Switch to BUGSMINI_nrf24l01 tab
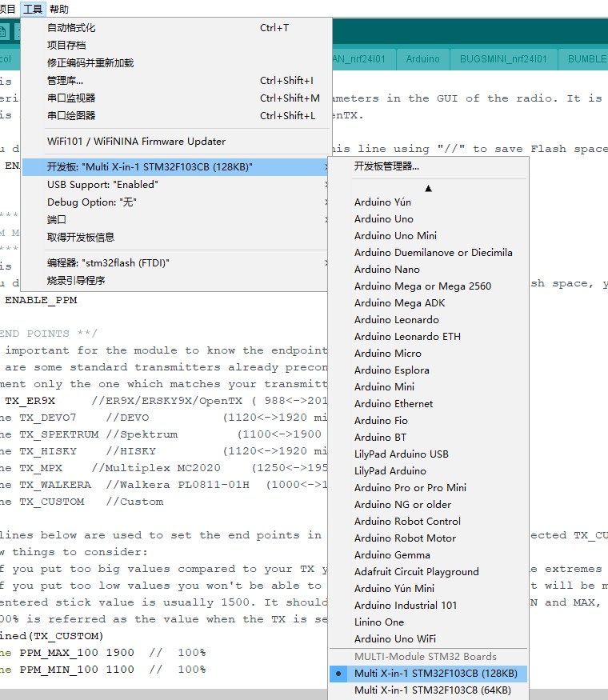The width and height of the screenshot is (608, 700). (x=503, y=59)
